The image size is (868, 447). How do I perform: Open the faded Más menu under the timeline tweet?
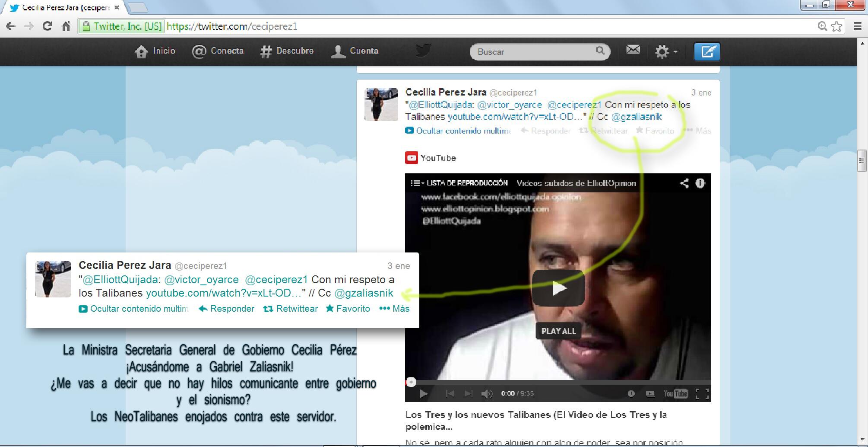697,131
